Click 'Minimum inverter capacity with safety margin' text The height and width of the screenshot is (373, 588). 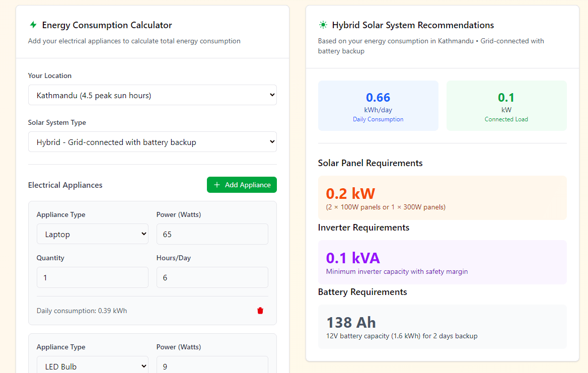point(397,271)
